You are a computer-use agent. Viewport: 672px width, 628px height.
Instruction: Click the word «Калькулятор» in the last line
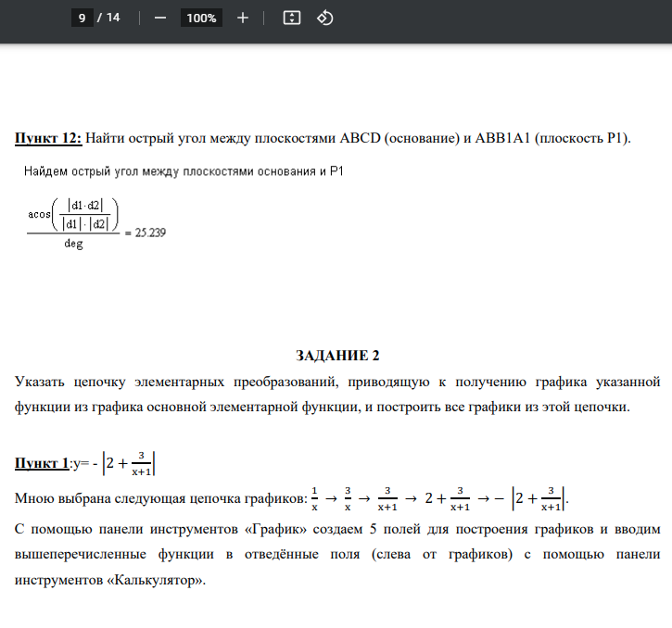[156, 580]
